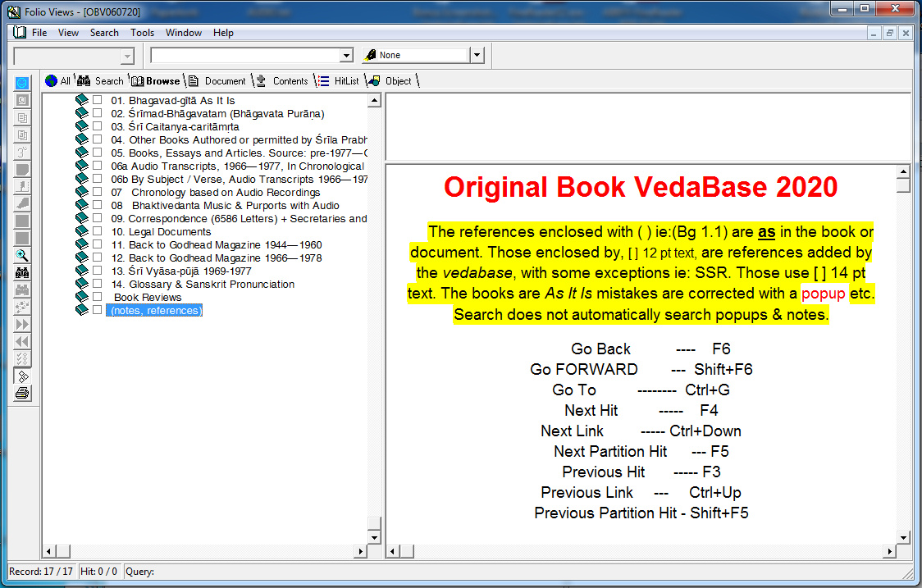This screenshot has width=922, height=588.
Task: Check the box for 06a Audio Transcripts
Action: (x=98, y=165)
